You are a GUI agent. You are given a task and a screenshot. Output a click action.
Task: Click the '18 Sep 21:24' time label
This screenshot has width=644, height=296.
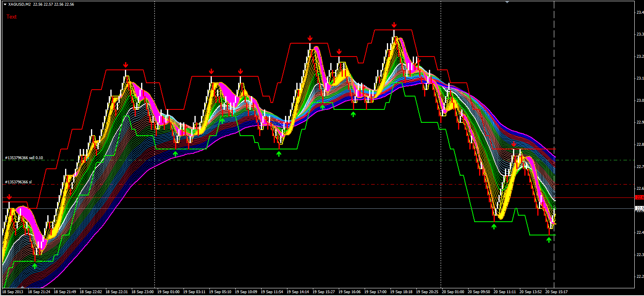point(39,292)
